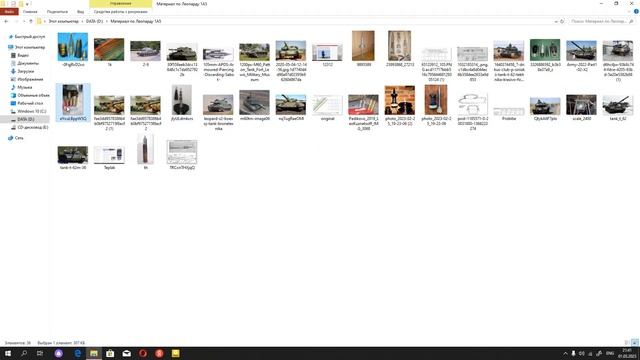The image size is (640, 360).
Task: Switch to the Главная ribbon tab
Action: coord(30,12)
